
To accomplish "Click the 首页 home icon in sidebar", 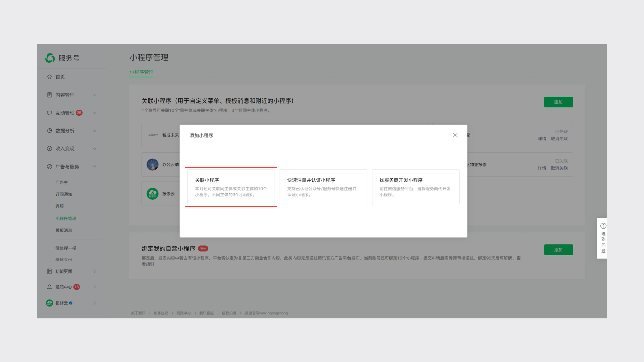I will [49, 77].
